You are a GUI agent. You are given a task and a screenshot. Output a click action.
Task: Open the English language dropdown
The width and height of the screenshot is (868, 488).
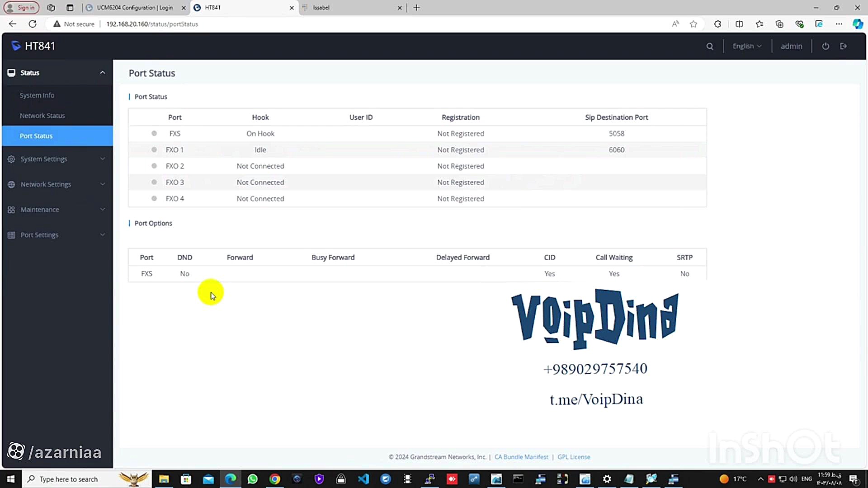pyautogui.click(x=747, y=46)
